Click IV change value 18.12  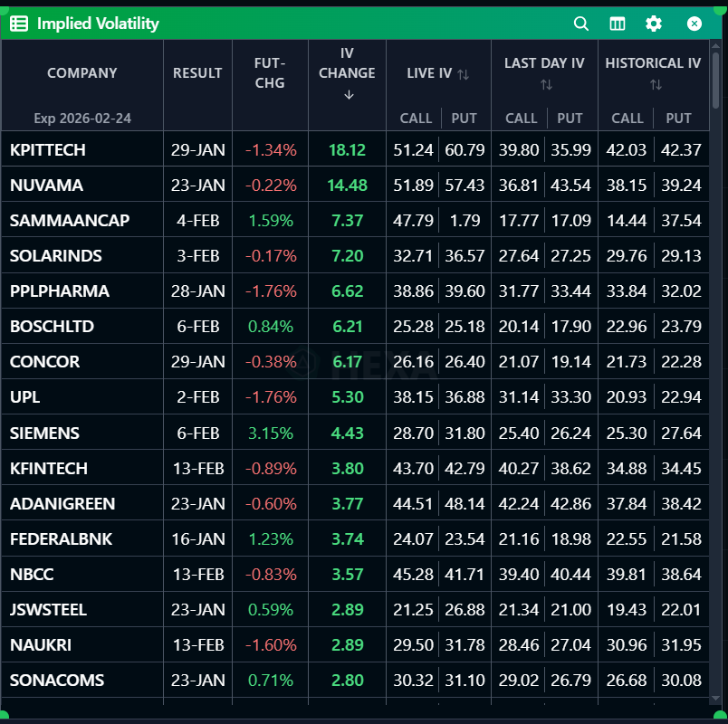(x=348, y=150)
